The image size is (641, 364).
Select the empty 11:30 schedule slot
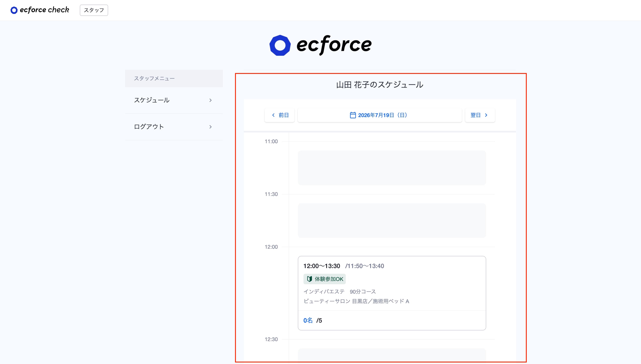click(x=392, y=221)
